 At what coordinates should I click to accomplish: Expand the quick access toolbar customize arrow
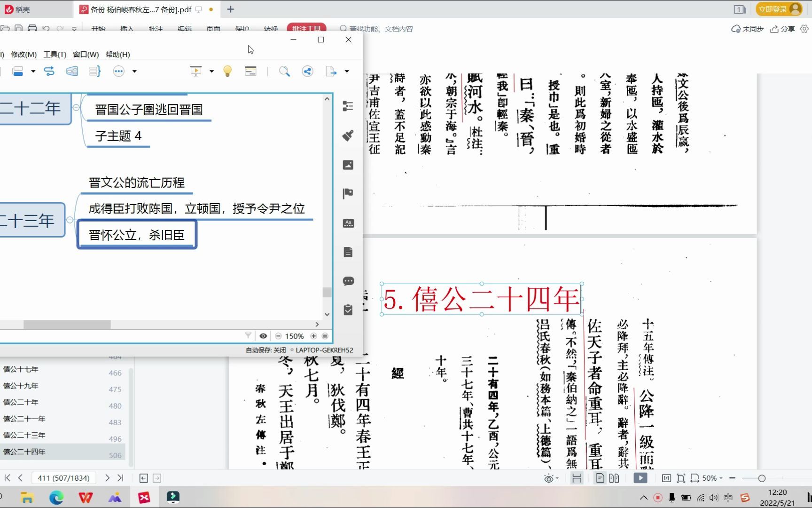tap(74, 29)
